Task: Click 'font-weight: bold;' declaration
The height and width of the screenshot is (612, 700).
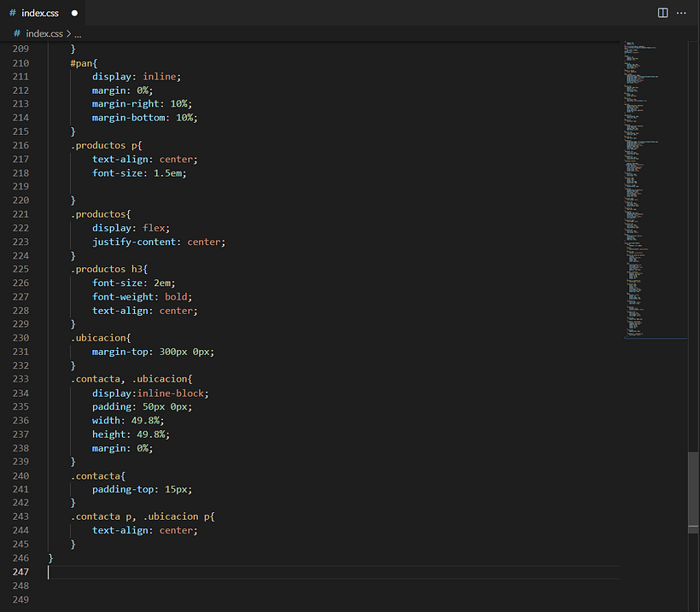Action: [x=142, y=297]
